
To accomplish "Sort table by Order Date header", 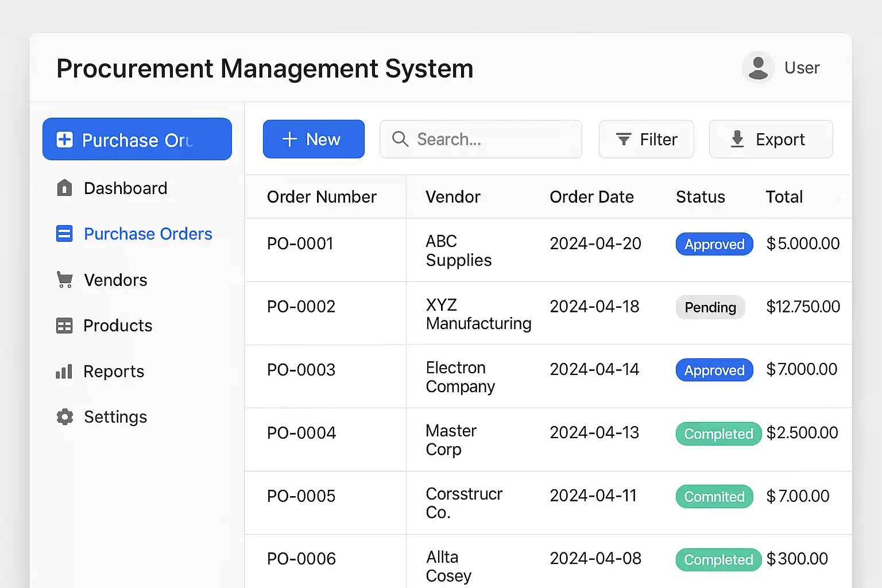I will (x=591, y=197).
